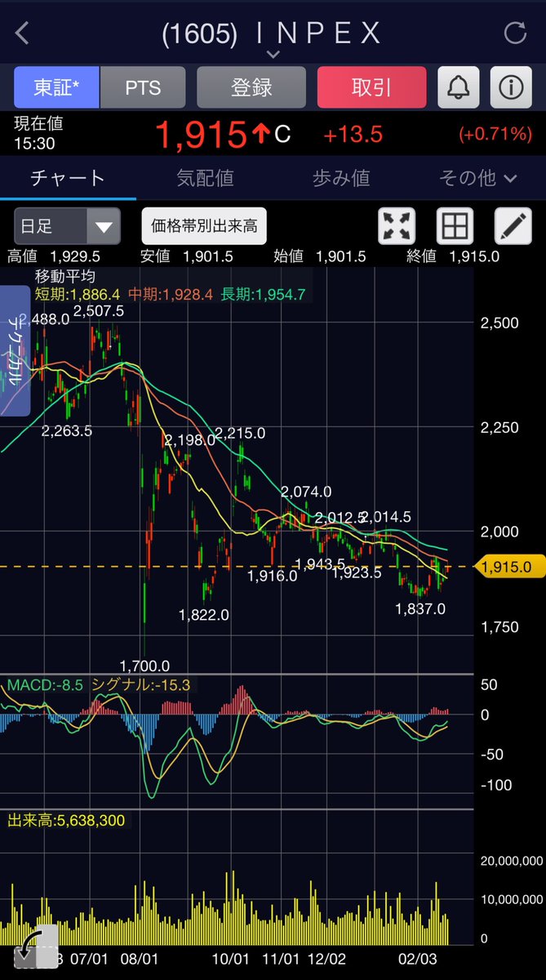Tap the rotate arrow icon at bottom-left
Screen dimensions: 546x980
[x=36, y=945]
